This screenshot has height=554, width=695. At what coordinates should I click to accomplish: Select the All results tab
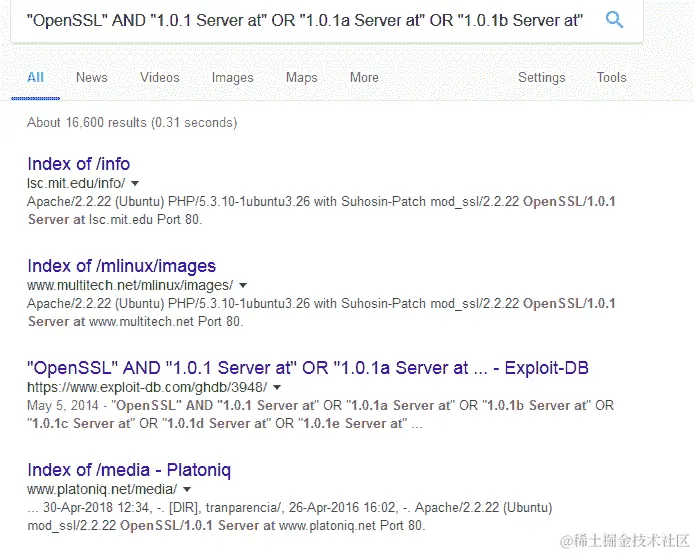click(35, 78)
